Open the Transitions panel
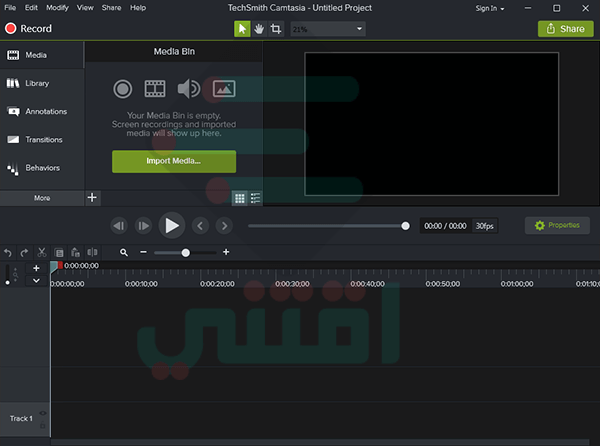The width and height of the screenshot is (600, 446). click(42, 140)
